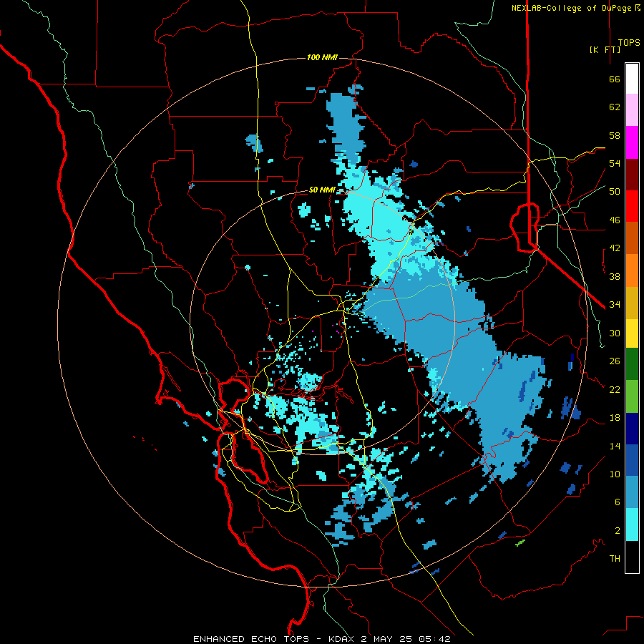Screen dimensions: 644x644
Task: Click the dark green legend color block
Action: click(632, 364)
